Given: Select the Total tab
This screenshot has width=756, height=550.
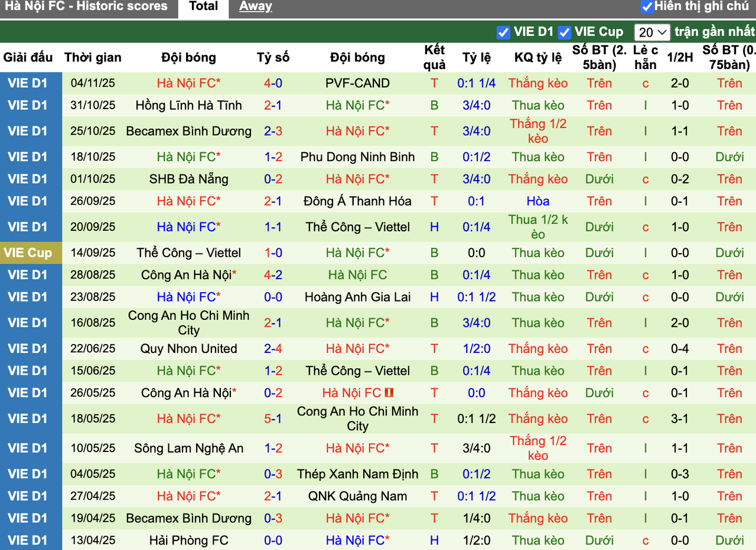Looking at the screenshot, I should pos(203,6).
